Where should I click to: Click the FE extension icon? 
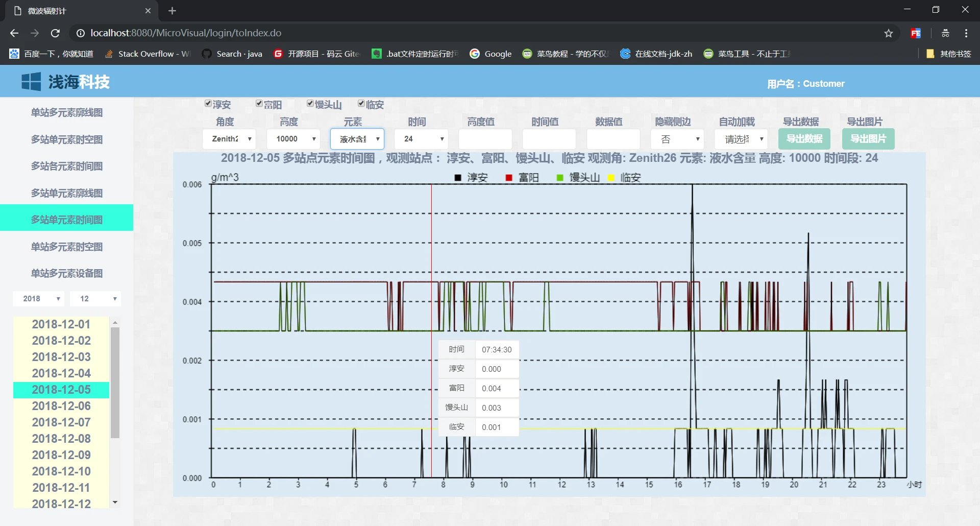pos(916,33)
